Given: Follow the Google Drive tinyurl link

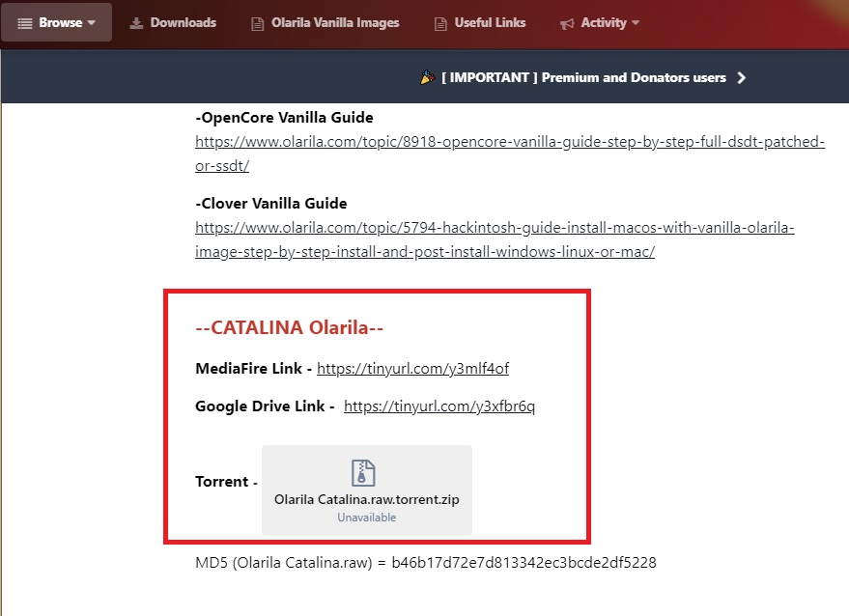Looking at the screenshot, I should click(439, 406).
